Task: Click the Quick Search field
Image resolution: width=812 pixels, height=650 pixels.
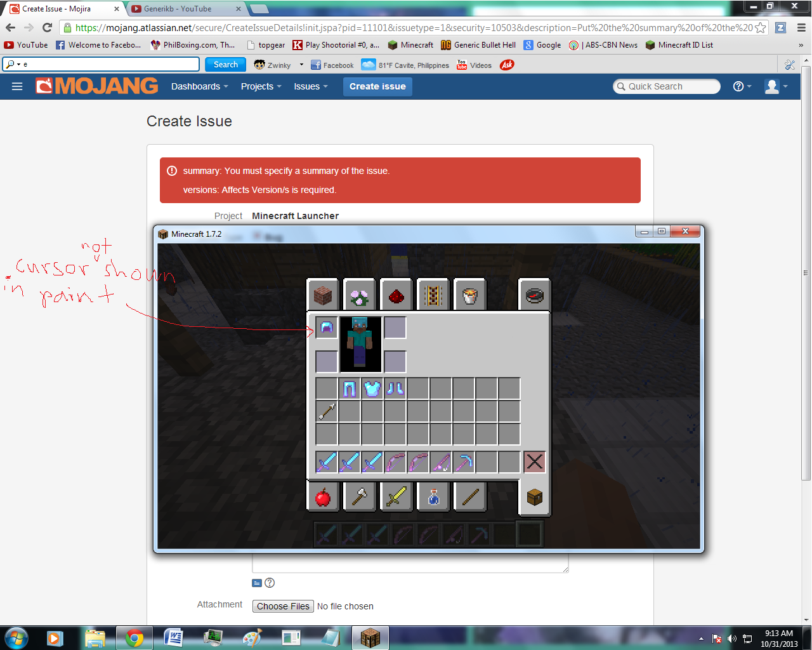Action: pos(667,86)
